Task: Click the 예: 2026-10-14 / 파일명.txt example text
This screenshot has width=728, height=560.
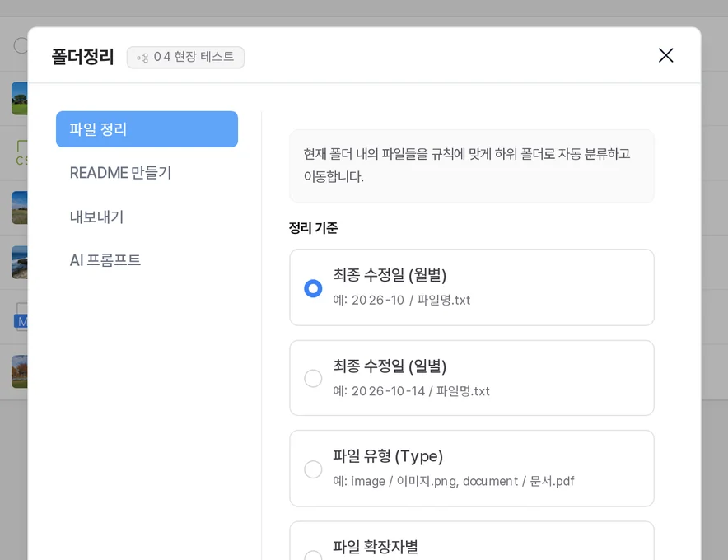Action: tap(412, 391)
